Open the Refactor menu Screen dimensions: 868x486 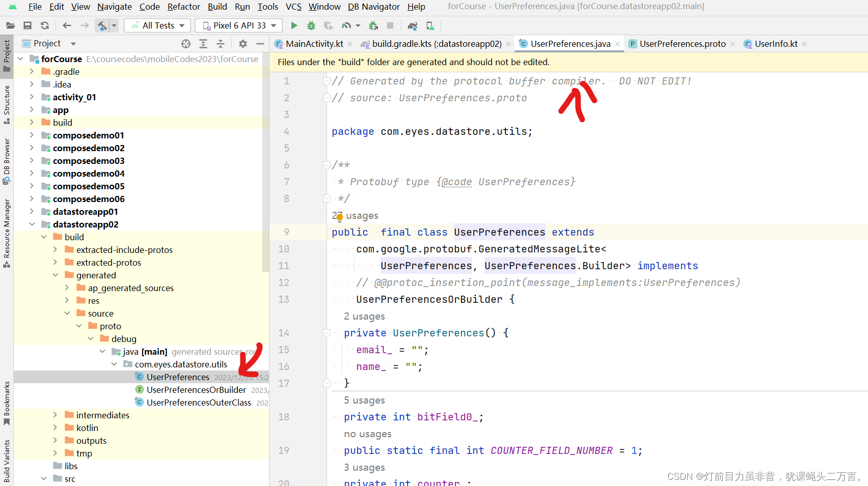click(x=183, y=7)
